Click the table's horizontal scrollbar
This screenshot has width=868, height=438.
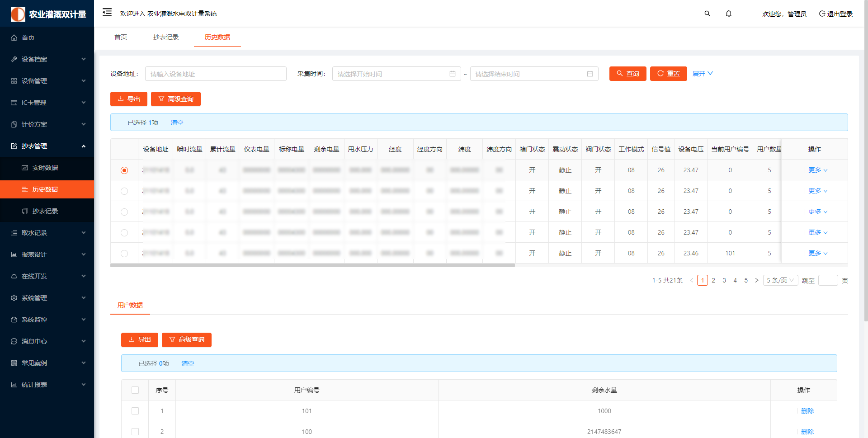(312, 265)
